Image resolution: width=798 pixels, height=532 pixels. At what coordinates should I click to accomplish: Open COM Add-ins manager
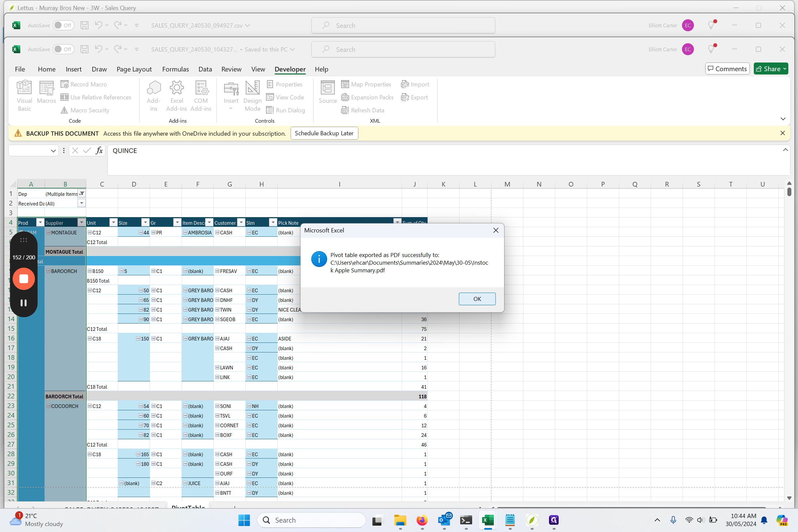201,96
